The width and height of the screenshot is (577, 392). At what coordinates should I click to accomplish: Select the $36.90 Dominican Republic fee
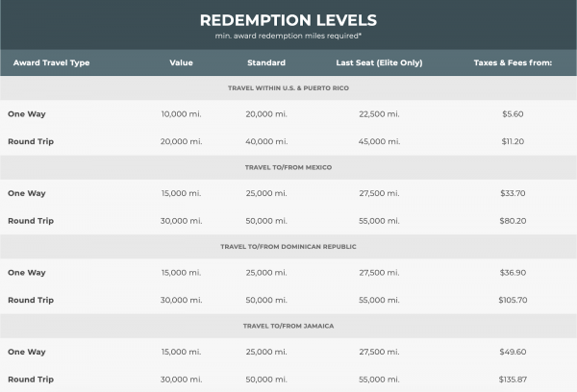511,273
